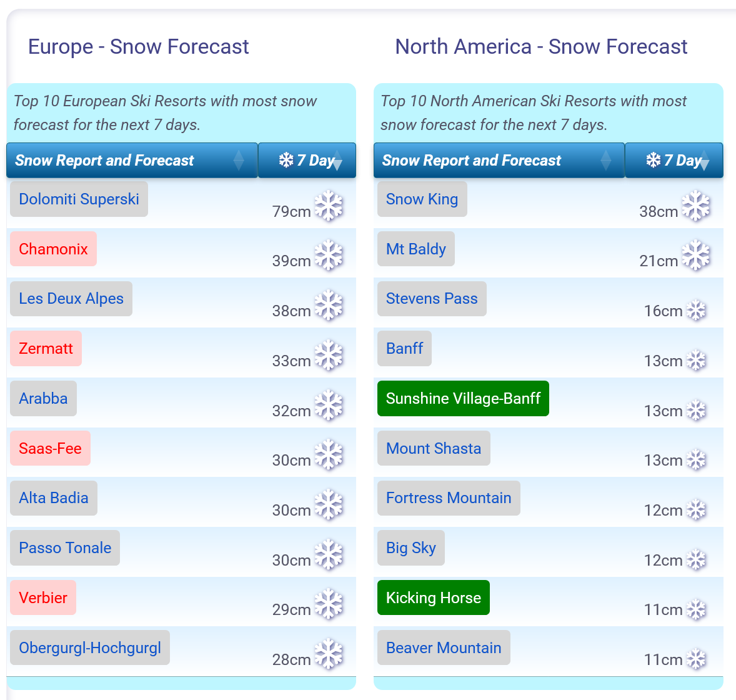Screen dimensions: 736x700
Task: Sort Europe resorts by name column arrows
Action: click(239, 160)
